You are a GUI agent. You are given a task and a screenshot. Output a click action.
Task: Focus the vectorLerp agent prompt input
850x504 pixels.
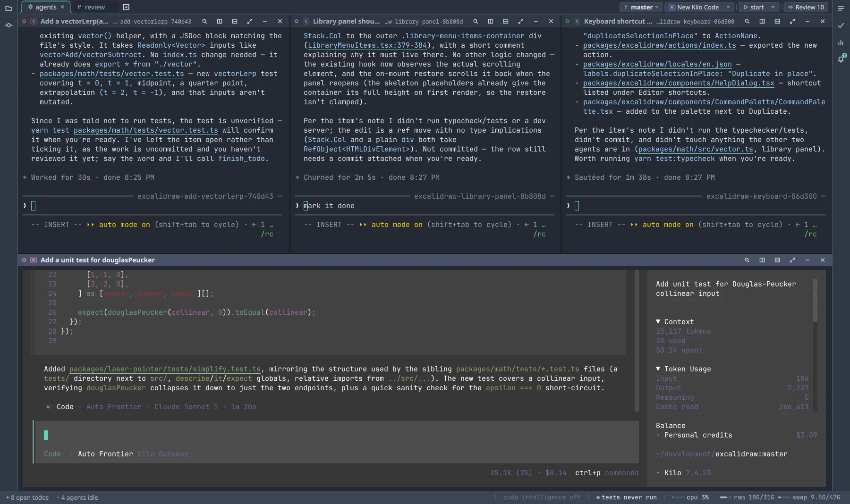pos(153,206)
